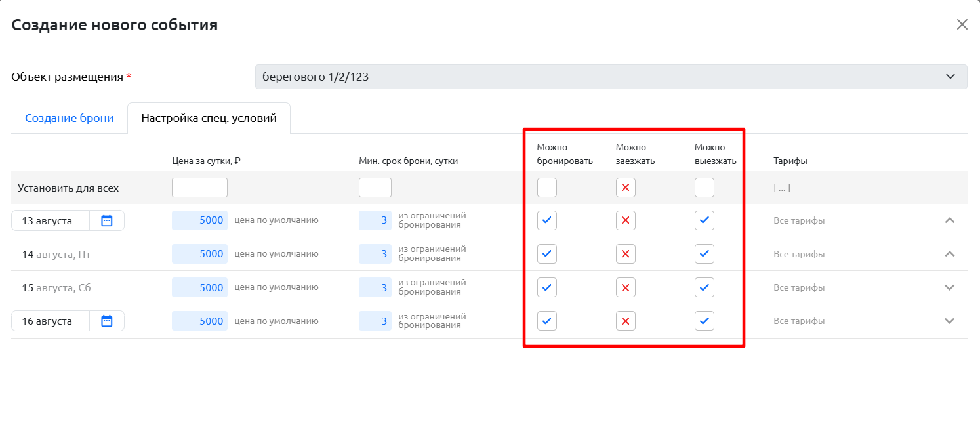980x431 pixels.
Task: Click Все тарифы for 13 августа
Action: pos(799,221)
